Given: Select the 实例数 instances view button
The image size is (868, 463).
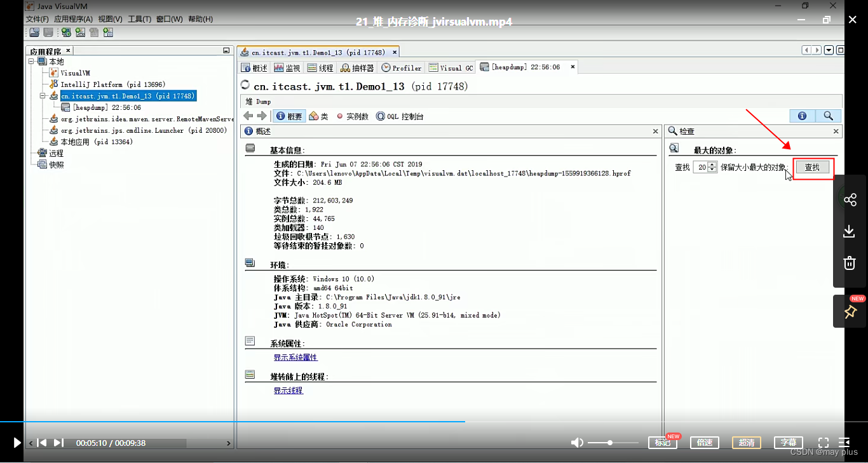Looking at the screenshot, I should pos(353,116).
